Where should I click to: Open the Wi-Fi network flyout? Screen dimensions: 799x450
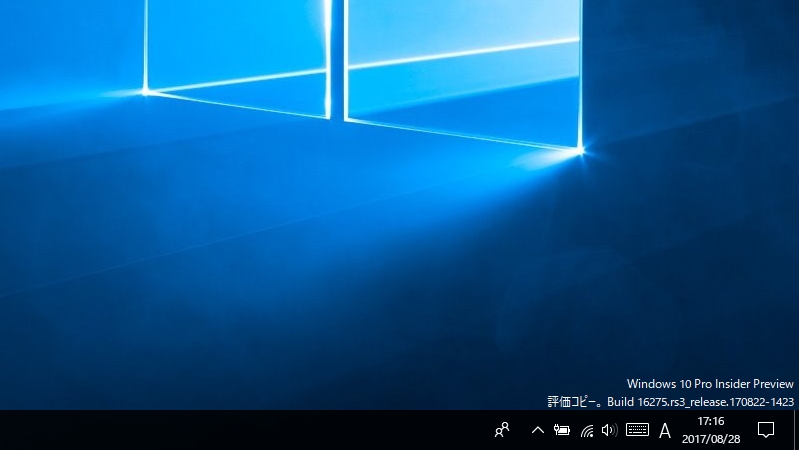click(587, 431)
